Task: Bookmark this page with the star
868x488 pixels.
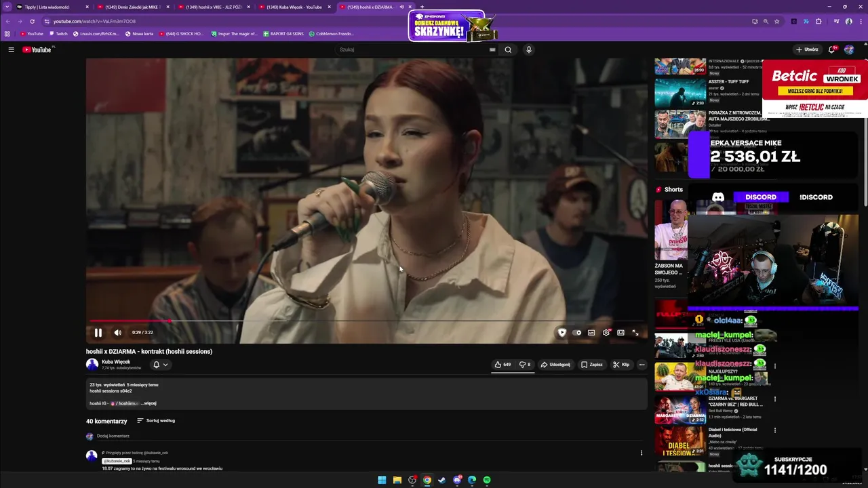Action: point(777,21)
